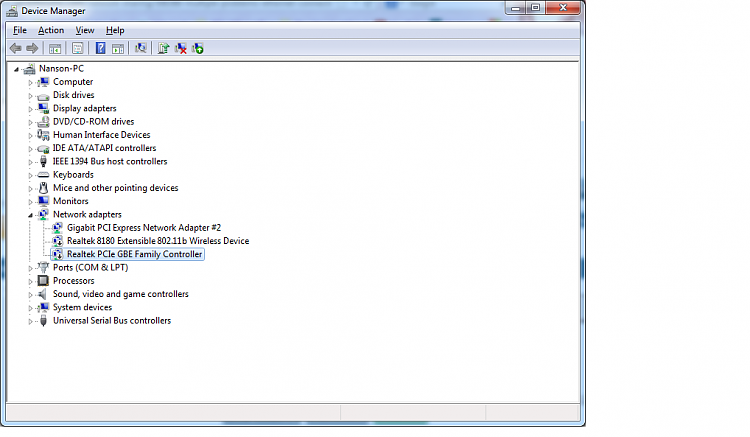Open the File menu
Viewport: 750px width, 437px height.
pos(20,30)
